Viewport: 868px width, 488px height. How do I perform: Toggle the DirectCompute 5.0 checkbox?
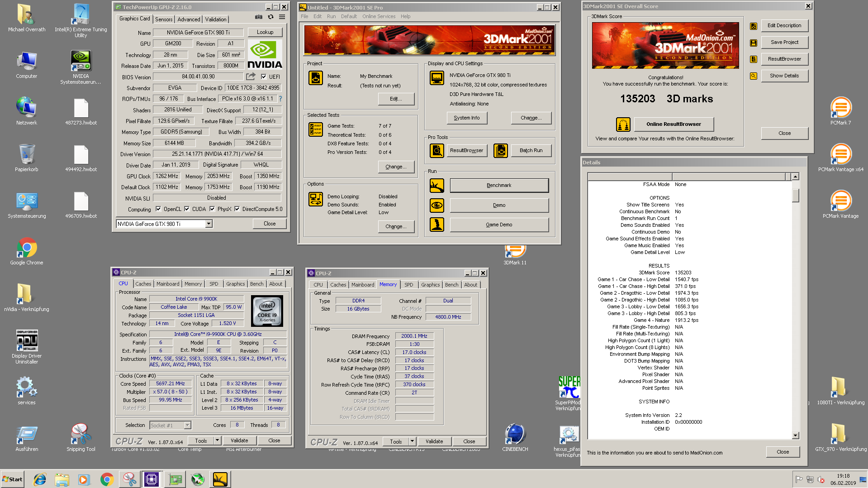tap(237, 209)
